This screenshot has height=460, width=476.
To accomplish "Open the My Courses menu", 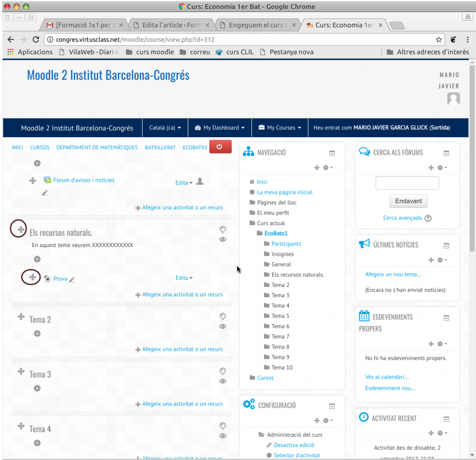I will 279,127.
